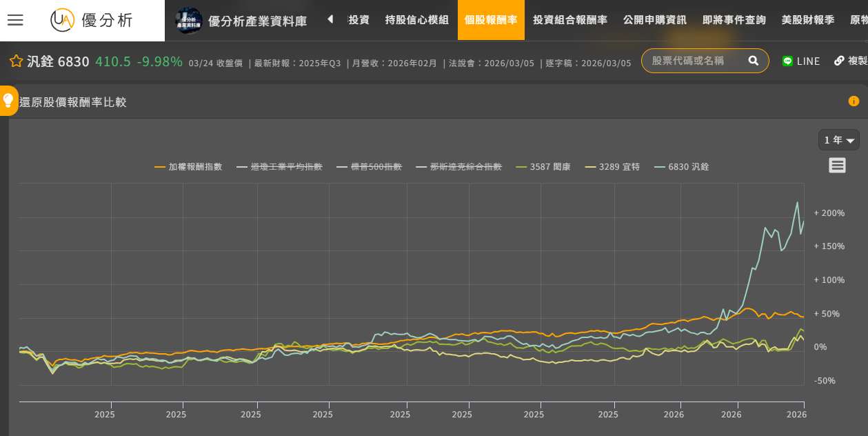Go to 公開申購資訊 page

654,20
